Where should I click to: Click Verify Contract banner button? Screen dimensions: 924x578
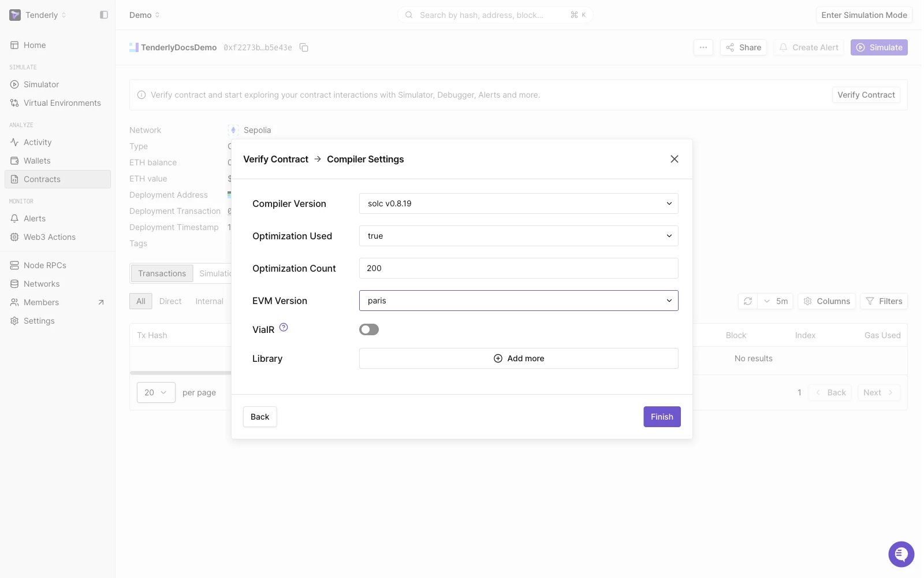pyautogui.click(x=866, y=95)
